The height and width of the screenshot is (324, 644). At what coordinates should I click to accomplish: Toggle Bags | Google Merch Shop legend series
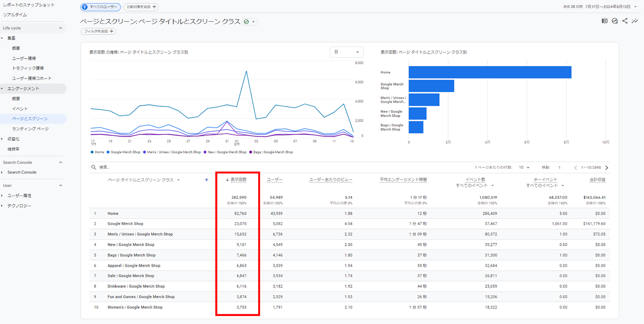tap(271, 152)
